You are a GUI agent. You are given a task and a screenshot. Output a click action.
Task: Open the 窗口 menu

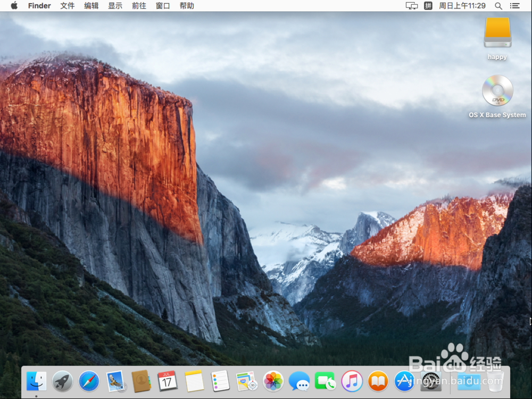click(x=163, y=6)
